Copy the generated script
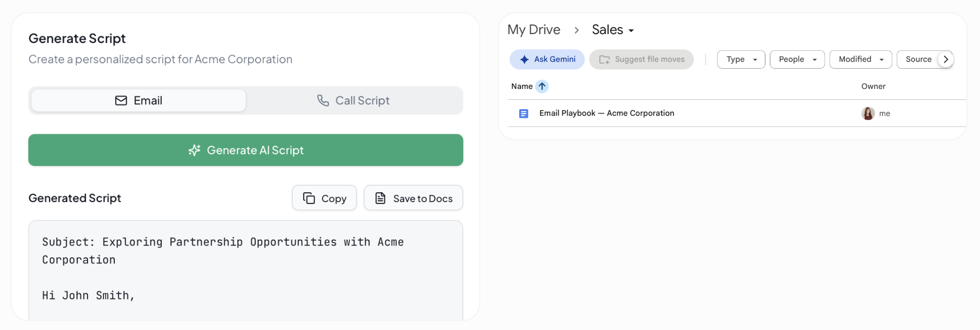 pyautogui.click(x=324, y=198)
